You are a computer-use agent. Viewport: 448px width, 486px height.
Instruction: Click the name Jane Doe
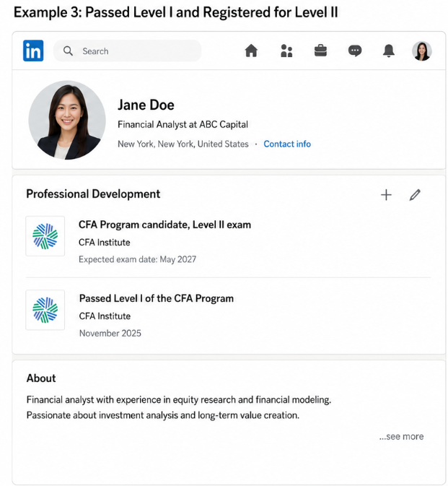pyautogui.click(x=146, y=105)
